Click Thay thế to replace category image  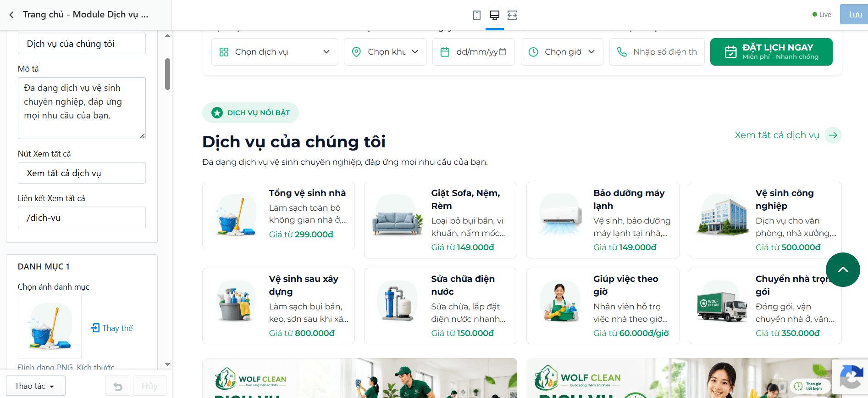click(112, 328)
